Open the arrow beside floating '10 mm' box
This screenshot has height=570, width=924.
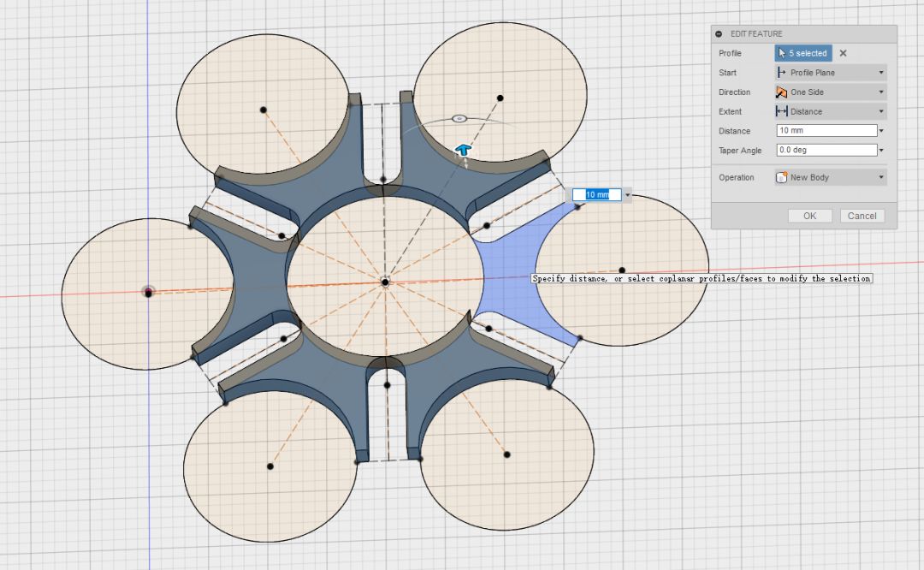(x=628, y=195)
